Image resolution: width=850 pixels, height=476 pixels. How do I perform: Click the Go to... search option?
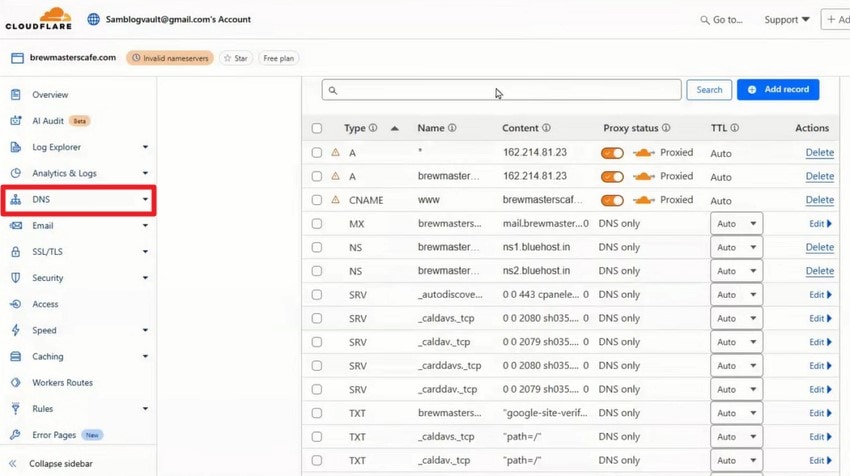721,20
